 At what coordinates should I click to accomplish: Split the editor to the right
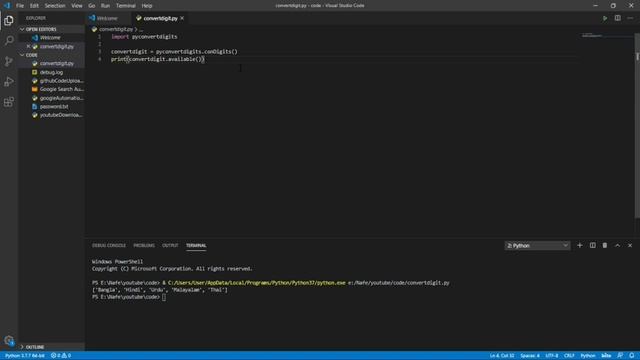pos(618,18)
